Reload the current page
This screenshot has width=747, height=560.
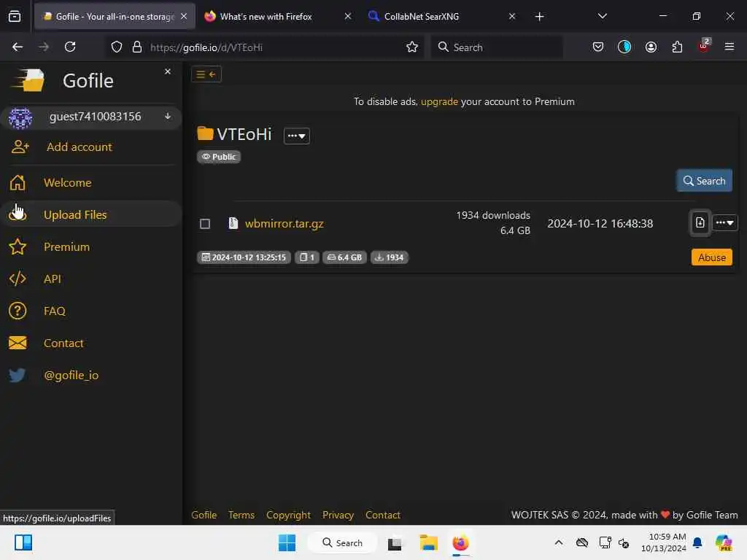tap(70, 47)
